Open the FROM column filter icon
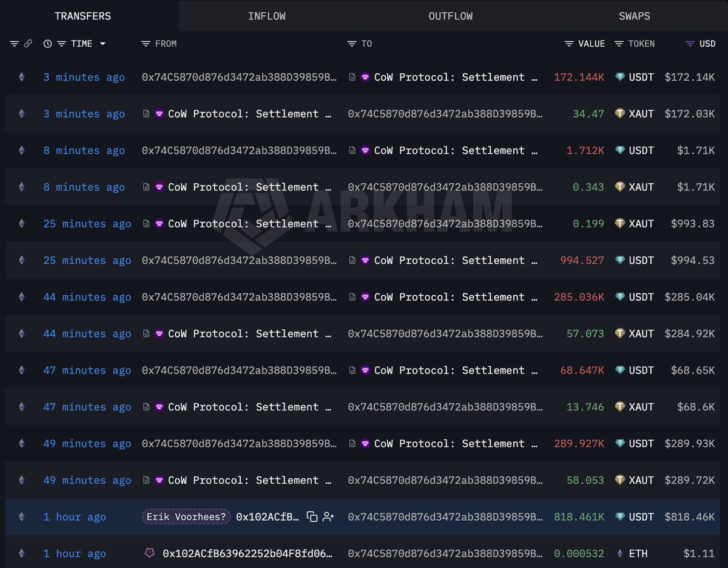The height and width of the screenshot is (568, 728). (x=146, y=44)
